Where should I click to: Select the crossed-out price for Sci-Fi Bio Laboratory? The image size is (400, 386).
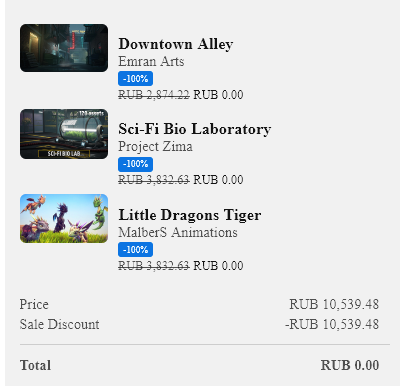pyautogui.click(x=154, y=180)
